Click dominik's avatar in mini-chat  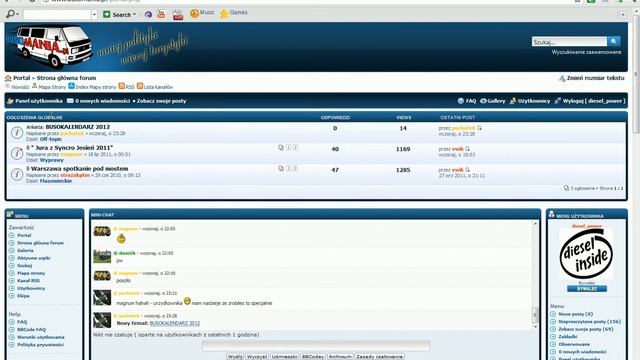(x=102, y=256)
